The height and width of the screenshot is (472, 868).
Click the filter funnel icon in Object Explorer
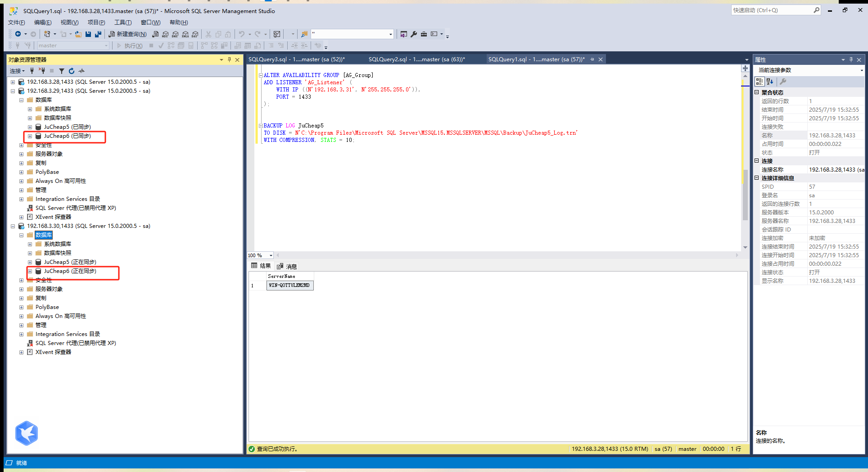tap(62, 71)
